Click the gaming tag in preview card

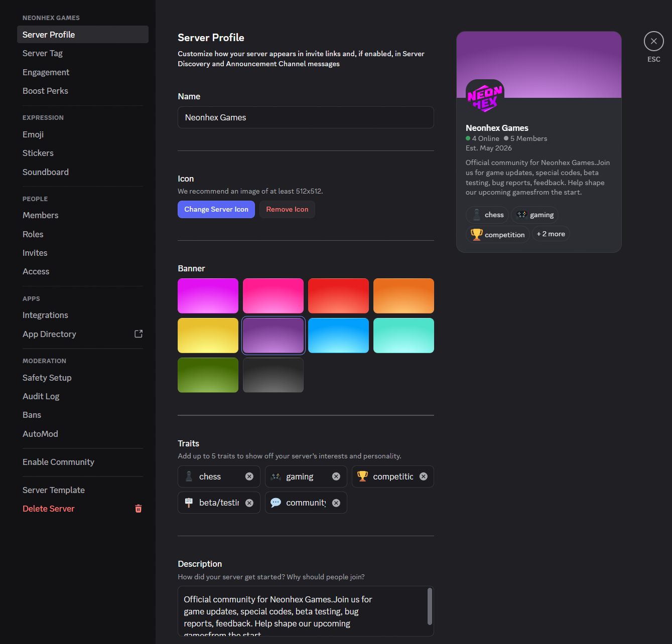(535, 215)
